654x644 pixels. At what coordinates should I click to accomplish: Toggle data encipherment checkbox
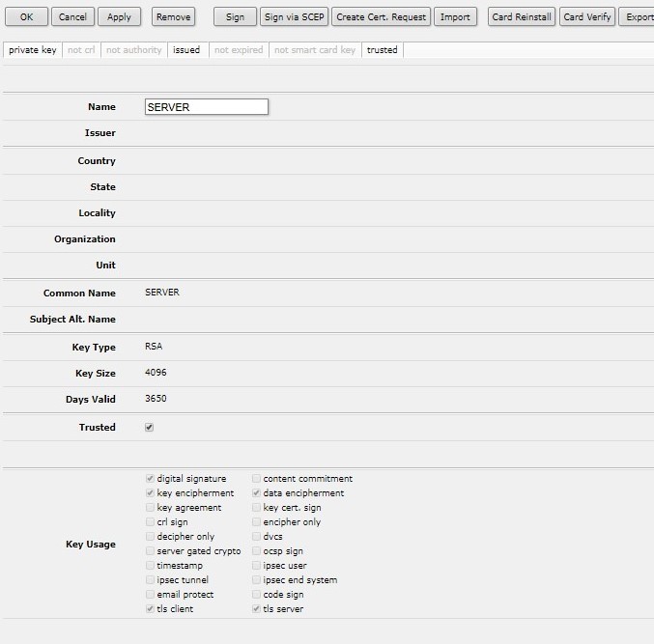[x=256, y=493]
